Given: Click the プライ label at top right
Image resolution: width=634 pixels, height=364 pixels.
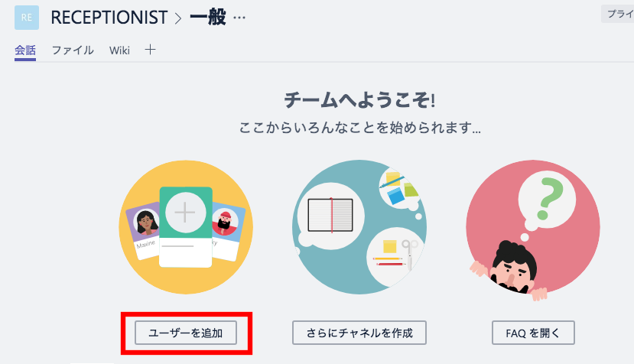Looking at the screenshot, I should pos(618,14).
